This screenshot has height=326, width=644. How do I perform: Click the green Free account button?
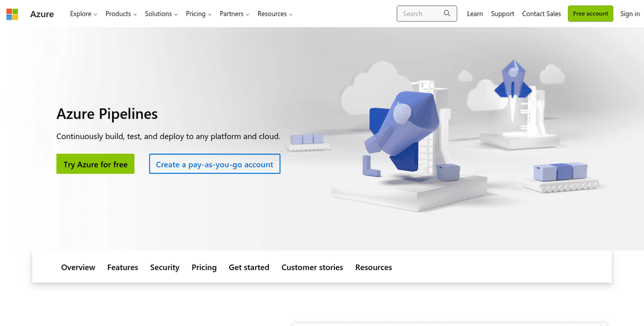click(x=590, y=13)
